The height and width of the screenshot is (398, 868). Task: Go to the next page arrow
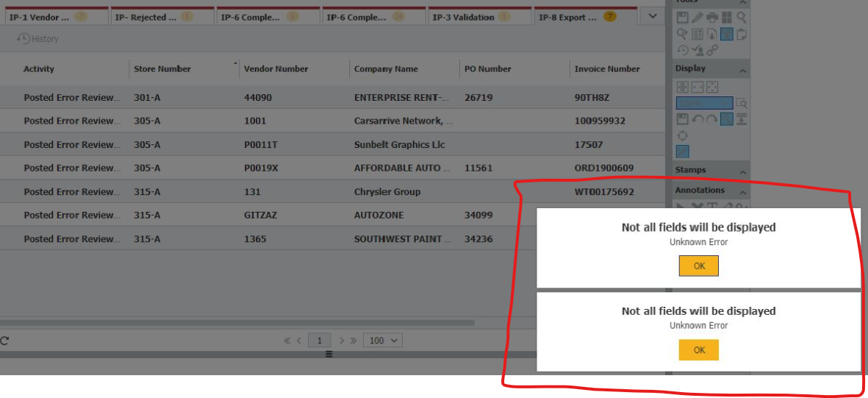click(342, 341)
